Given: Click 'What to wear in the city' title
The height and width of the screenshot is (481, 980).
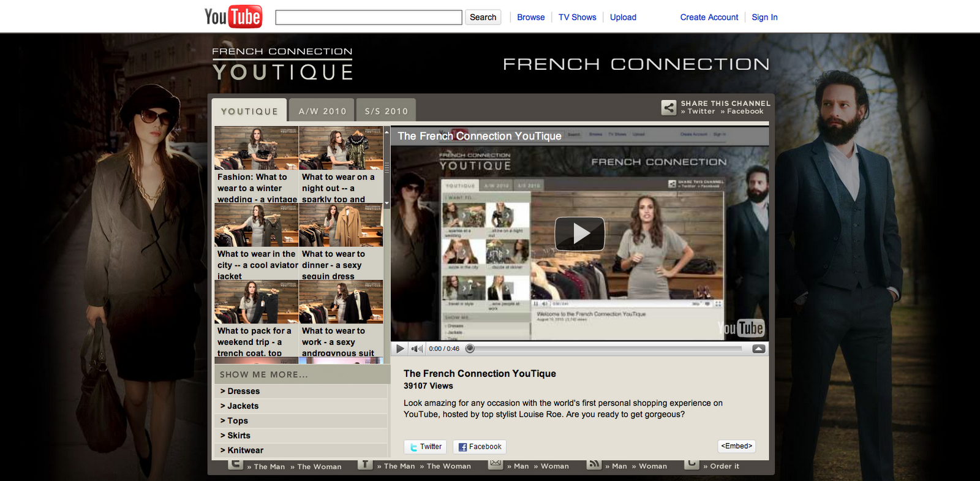Looking at the screenshot, I should pyautogui.click(x=257, y=265).
